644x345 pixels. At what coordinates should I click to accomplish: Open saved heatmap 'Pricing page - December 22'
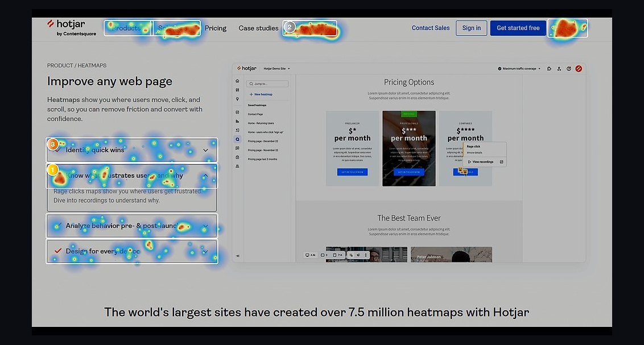(x=263, y=141)
